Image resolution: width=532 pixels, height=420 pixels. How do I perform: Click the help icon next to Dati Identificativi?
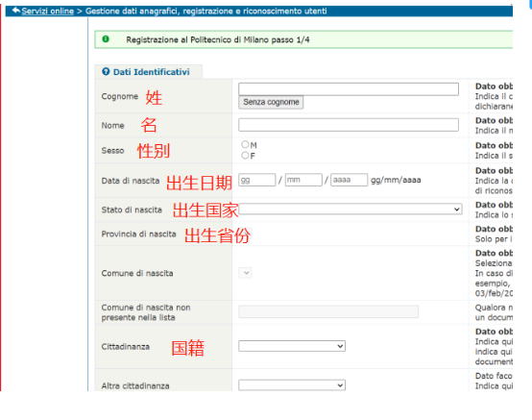pyautogui.click(x=106, y=72)
